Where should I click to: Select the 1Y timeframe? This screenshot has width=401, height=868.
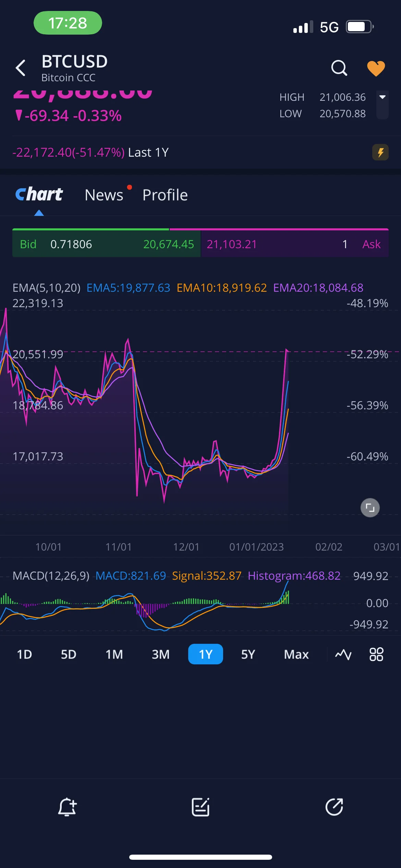click(206, 654)
